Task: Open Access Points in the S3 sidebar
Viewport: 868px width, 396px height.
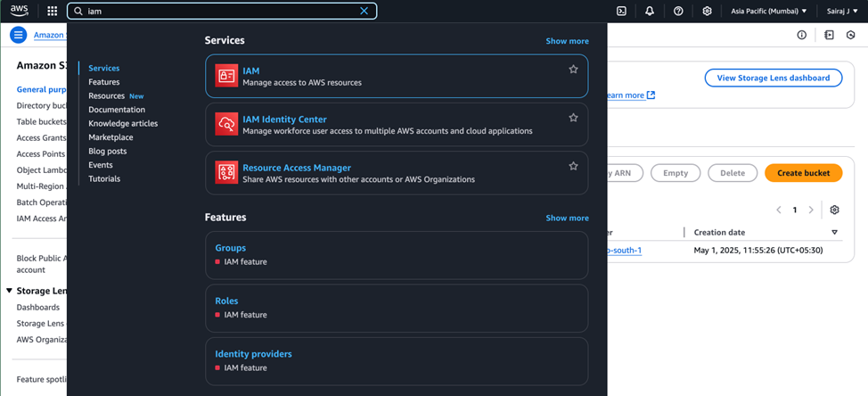Action: (42, 154)
